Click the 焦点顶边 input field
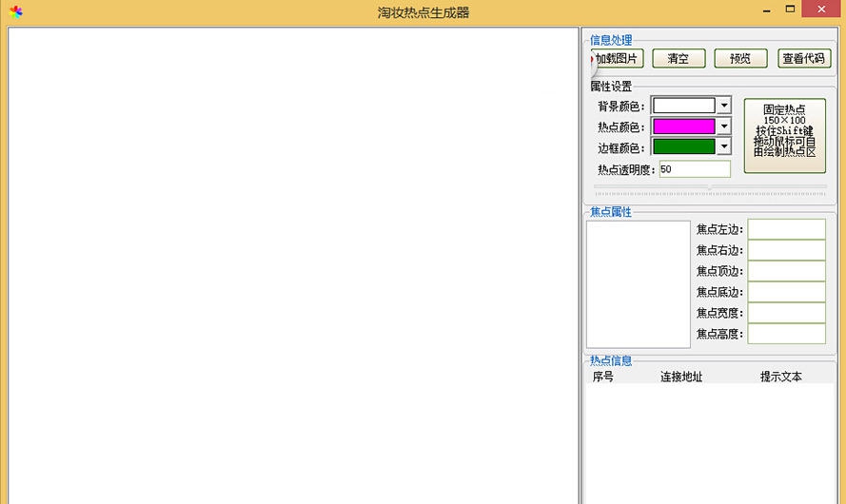This screenshot has height=504, width=846. pos(787,271)
